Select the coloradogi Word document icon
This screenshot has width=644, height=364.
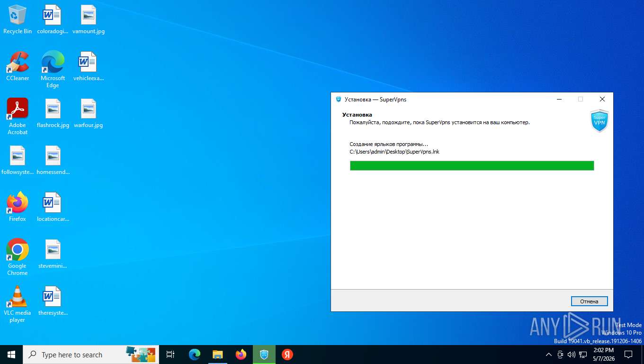coord(53,19)
